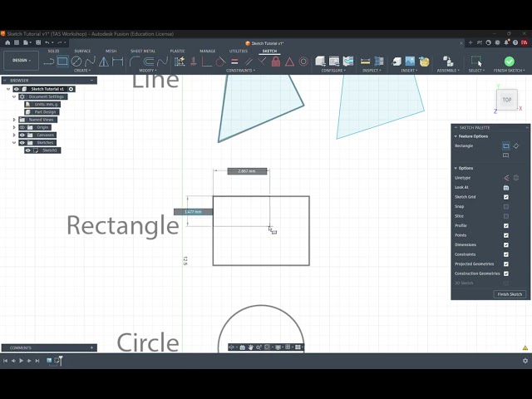Screen dimensions: 532x399
Task: Apply the Equal constraint
Action: 234,62
